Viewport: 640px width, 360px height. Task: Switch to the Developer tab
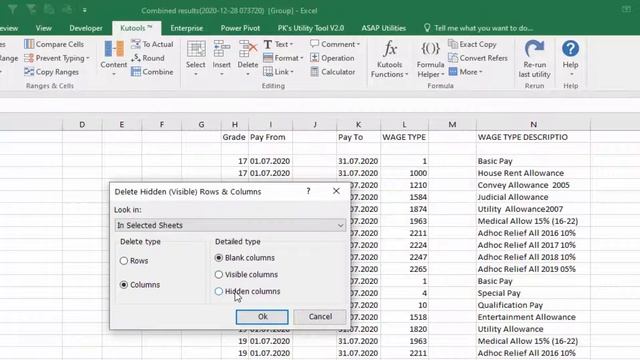click(x=86, y=28)
